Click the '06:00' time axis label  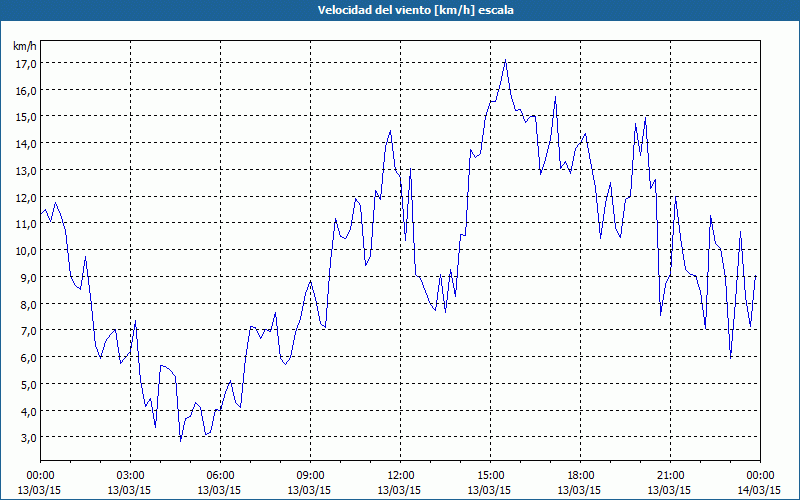(x=220, y=476)
